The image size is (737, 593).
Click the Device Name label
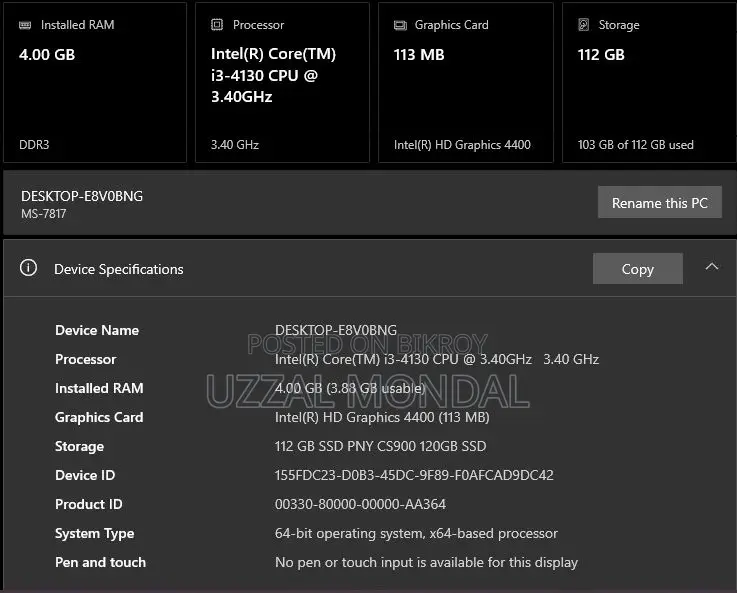tap(97, 330)
